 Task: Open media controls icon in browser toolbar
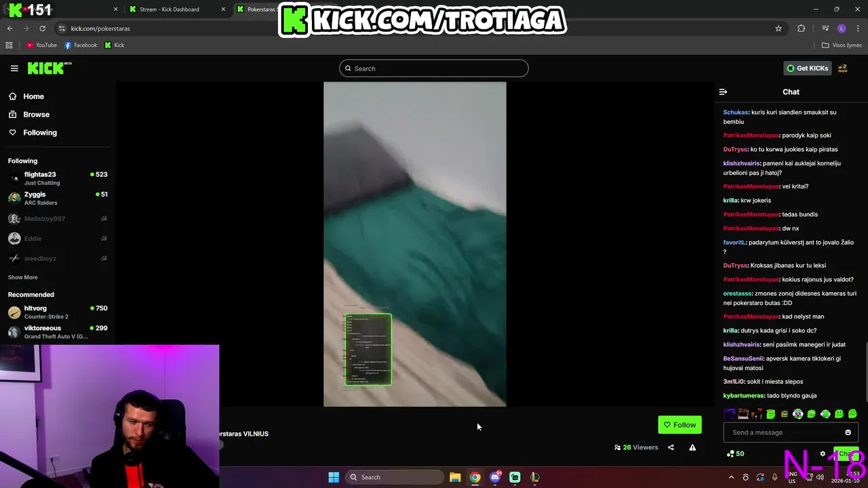click(x=825, y=28)
